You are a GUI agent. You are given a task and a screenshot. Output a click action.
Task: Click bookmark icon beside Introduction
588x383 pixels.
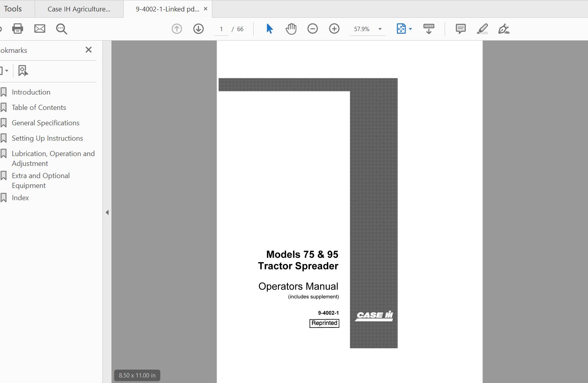[4, 92]
